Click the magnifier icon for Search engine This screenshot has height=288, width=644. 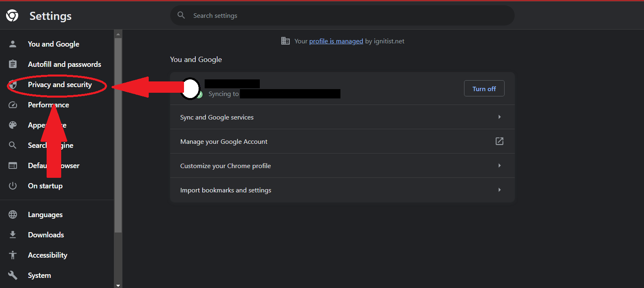[x=13, y=145]
